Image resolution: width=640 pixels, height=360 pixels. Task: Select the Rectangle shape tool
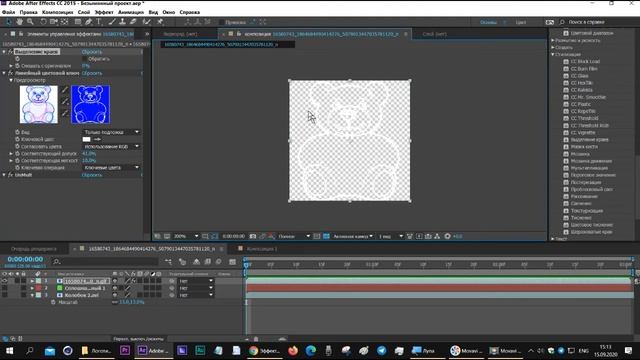point(78,22)
